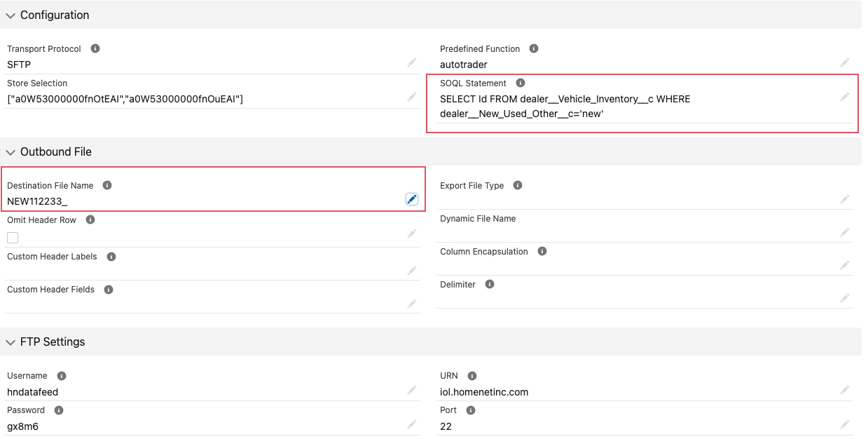Viewport: 868px width, 439px height.
Task: Show info tooltip for Password
Action: tap(59, 410)
